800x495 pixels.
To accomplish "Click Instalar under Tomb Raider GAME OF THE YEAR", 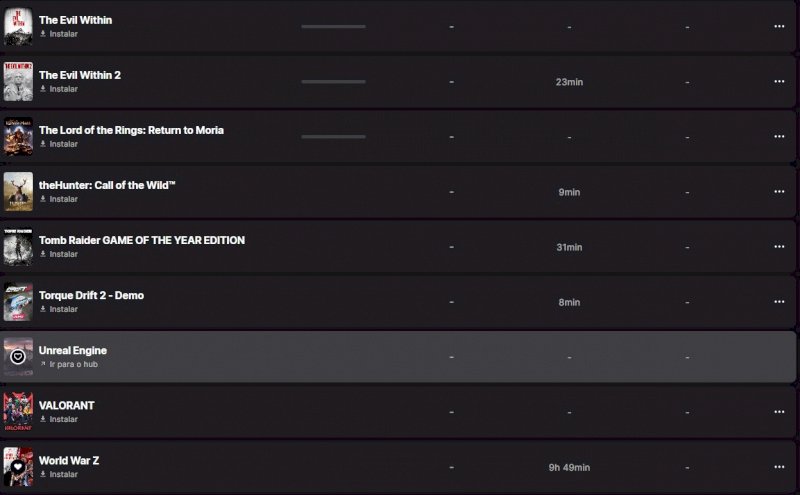I will [x=64, y=254].
